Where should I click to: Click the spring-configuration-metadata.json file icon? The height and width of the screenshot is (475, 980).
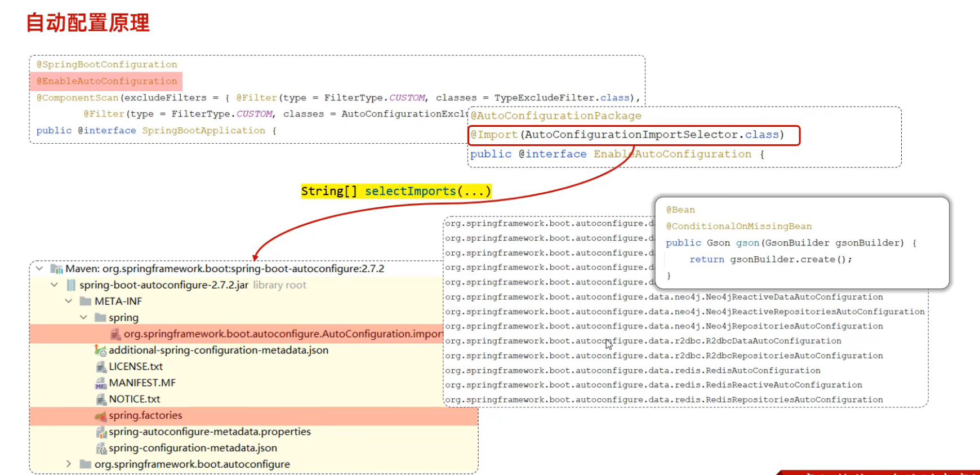[101, 449]
